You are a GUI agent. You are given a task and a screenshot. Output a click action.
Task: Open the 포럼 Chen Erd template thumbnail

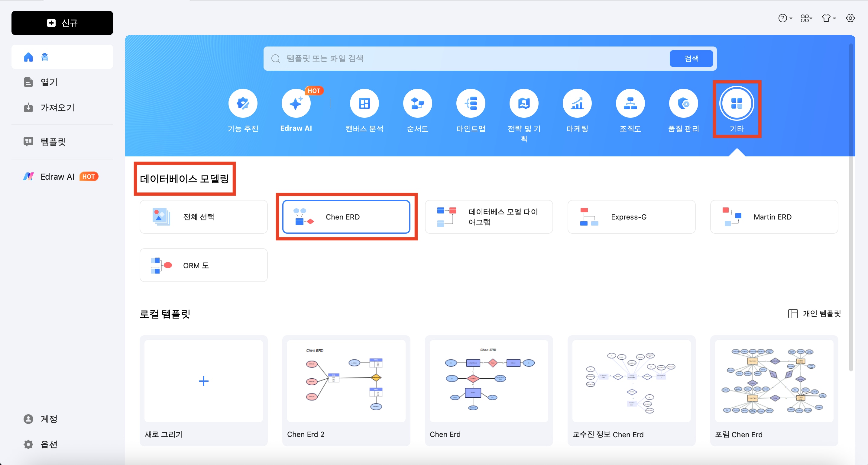pos(774,381)
